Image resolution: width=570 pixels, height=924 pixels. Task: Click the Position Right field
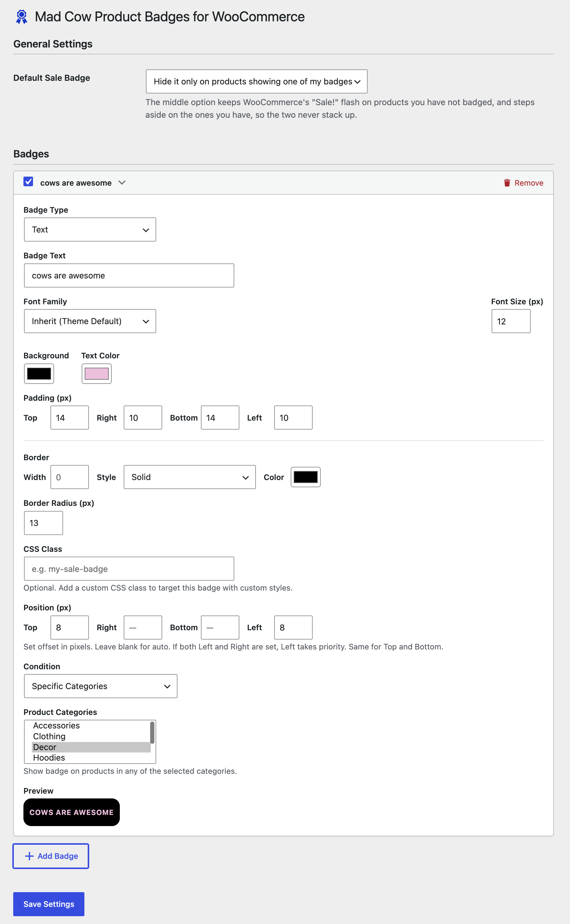(143, 627)
